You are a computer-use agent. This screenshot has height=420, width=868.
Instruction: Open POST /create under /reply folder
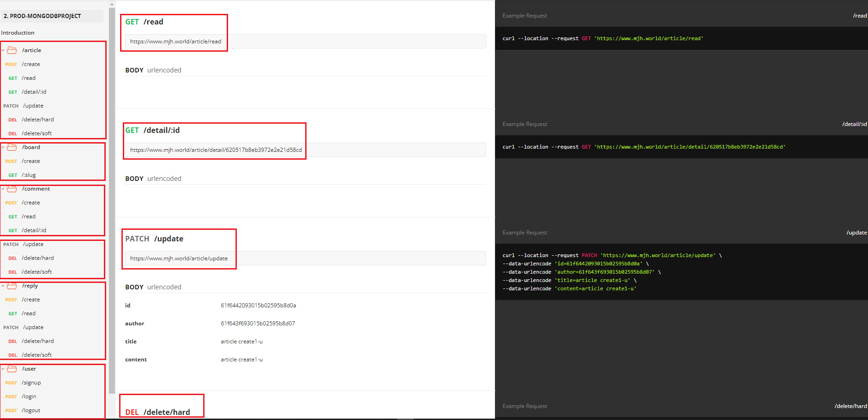tap(23, 300)
